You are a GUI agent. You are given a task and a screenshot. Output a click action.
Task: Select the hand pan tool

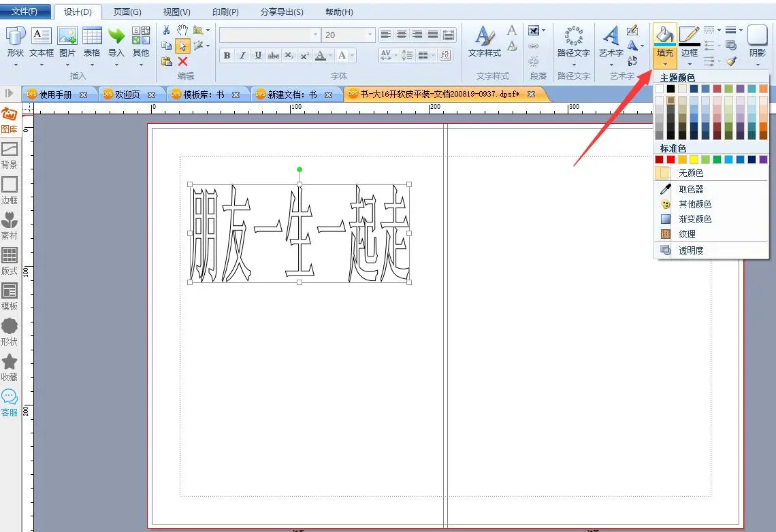coord(182,30)
